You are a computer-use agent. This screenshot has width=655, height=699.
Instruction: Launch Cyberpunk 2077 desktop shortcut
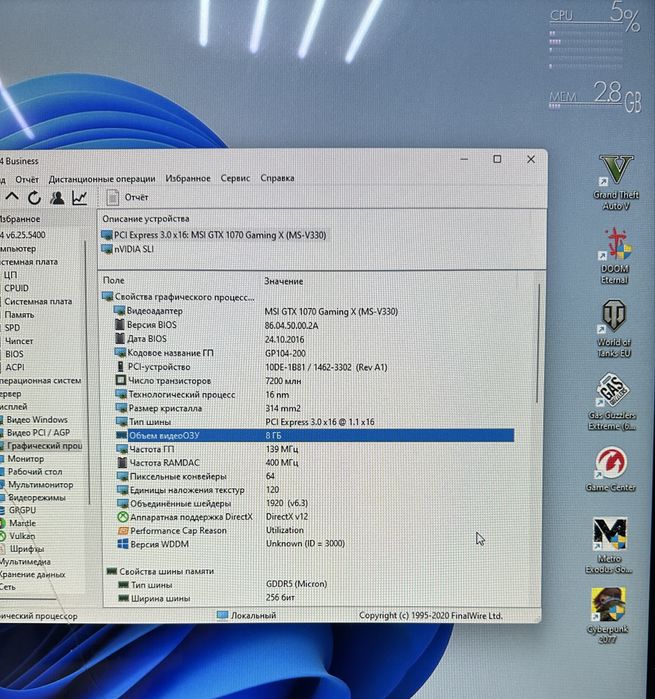608,616
